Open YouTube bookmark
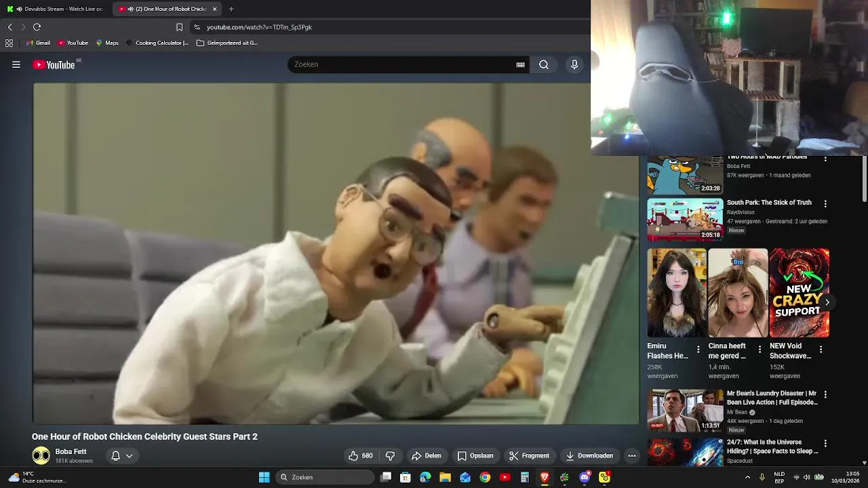 [73, 43]
